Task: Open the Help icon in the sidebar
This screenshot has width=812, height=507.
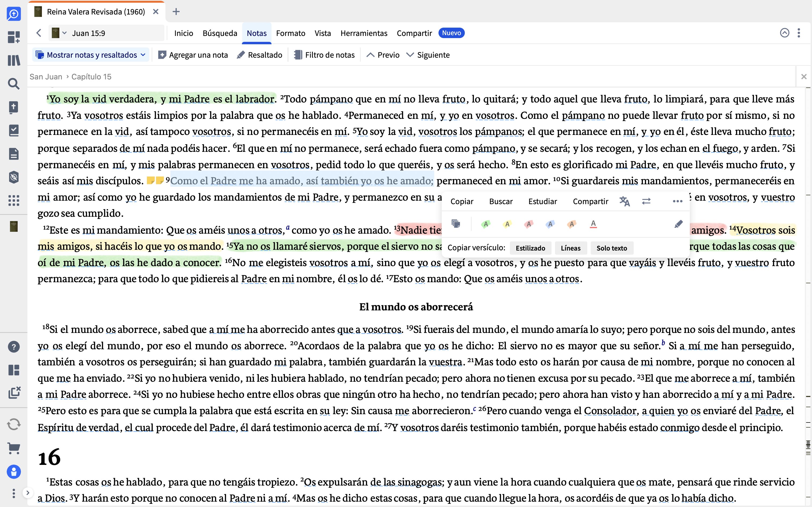Action: tap(14, 346)
